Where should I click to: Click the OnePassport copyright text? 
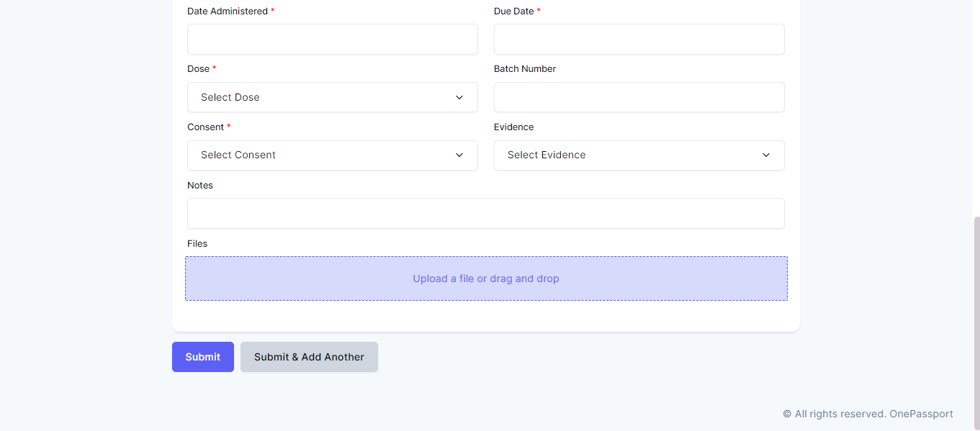pyautogui.click(x=867, y=414)
